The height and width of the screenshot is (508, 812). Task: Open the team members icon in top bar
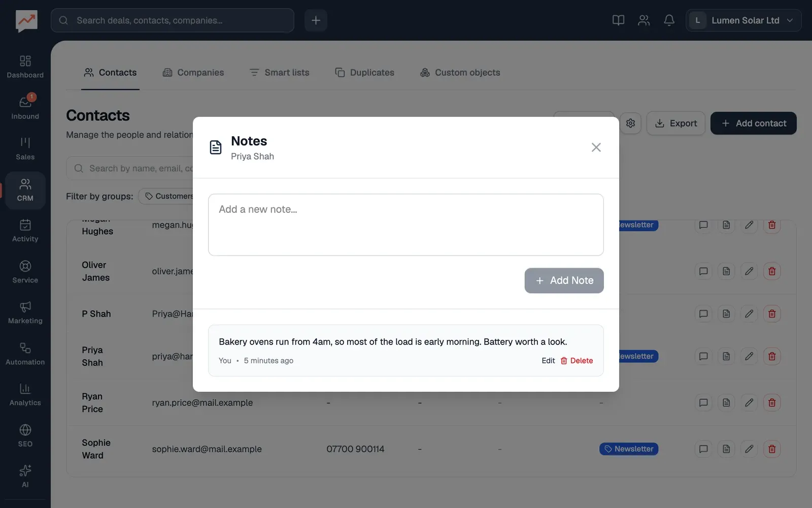click(644, 20)
